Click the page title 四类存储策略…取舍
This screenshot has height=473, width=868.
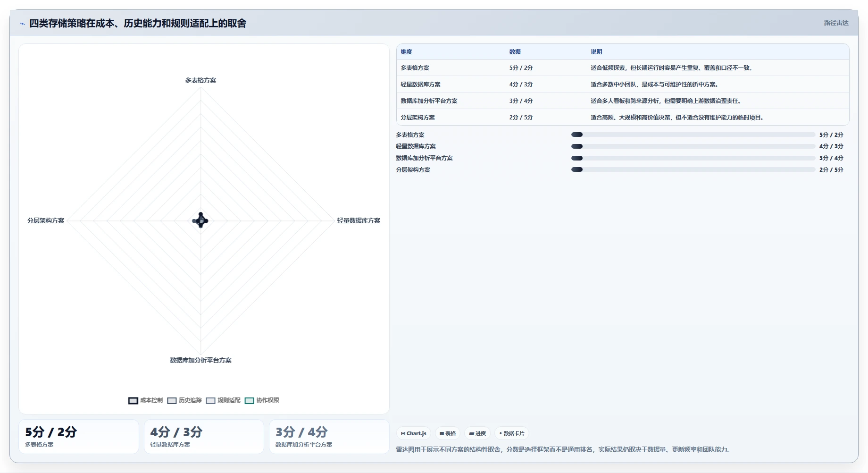(138, 24)
